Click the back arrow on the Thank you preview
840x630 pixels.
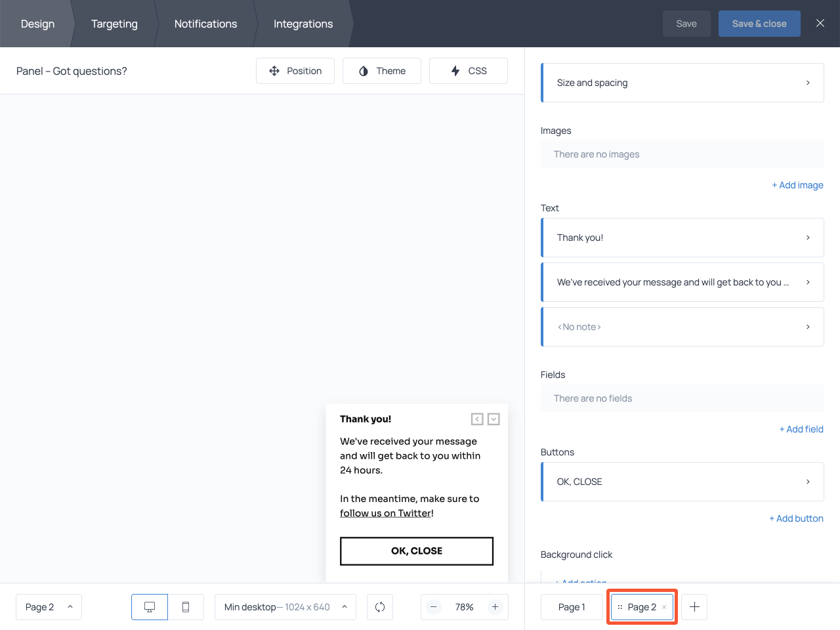pyautogui.click(x=477, y=419)
